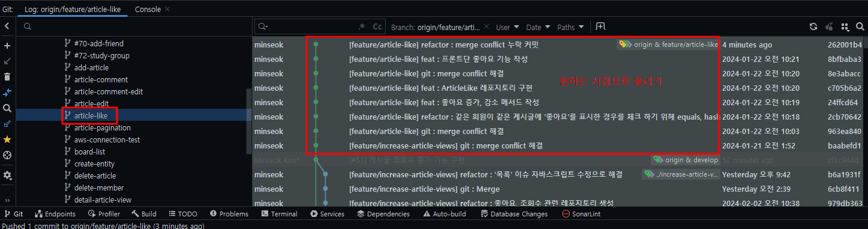Toggle the Match Case Cc option

click(x=377, y=26)
